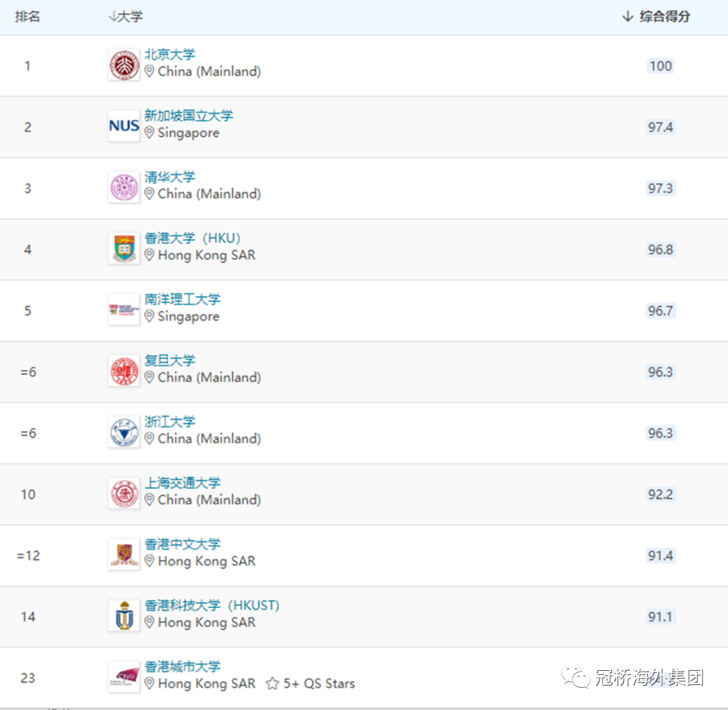Screen dimensions: 728x710
Task: Click the Zhejiang University blue emblem
Action: (124, 432)
